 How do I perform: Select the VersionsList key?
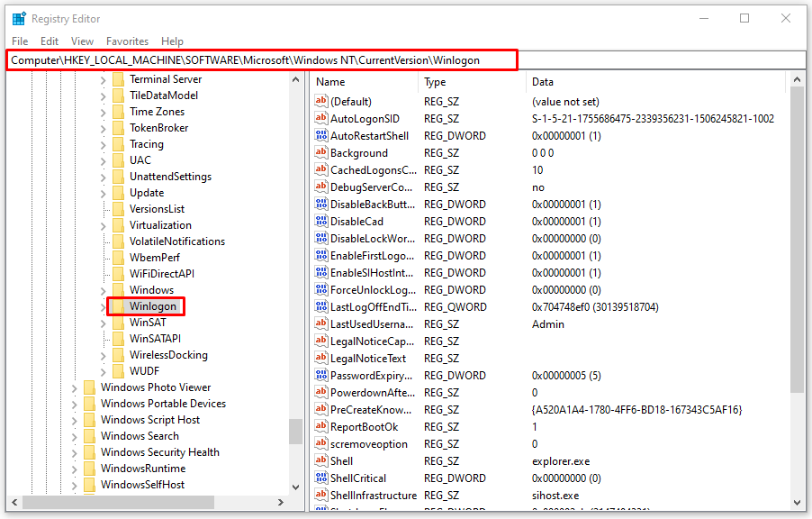pos(157,209)
